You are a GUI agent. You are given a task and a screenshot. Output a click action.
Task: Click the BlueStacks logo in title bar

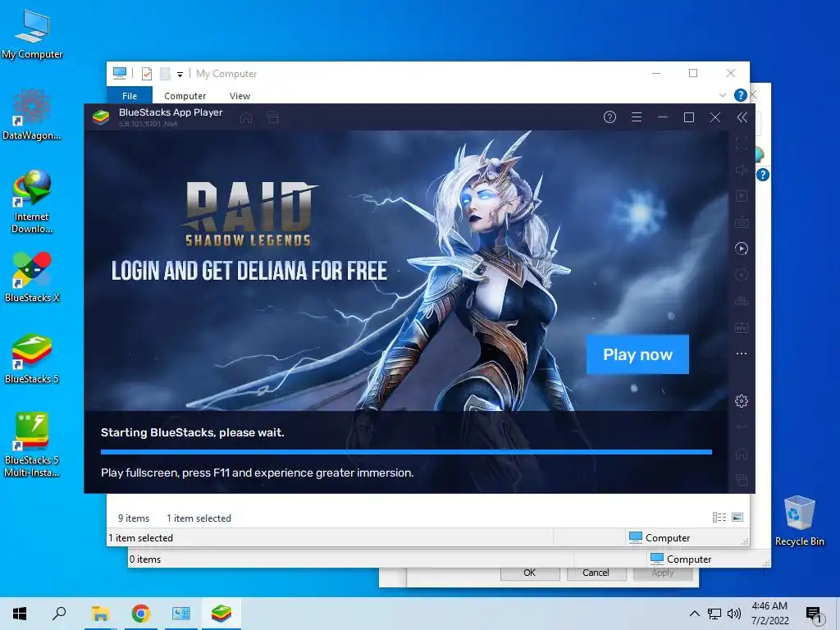(101, 117)
